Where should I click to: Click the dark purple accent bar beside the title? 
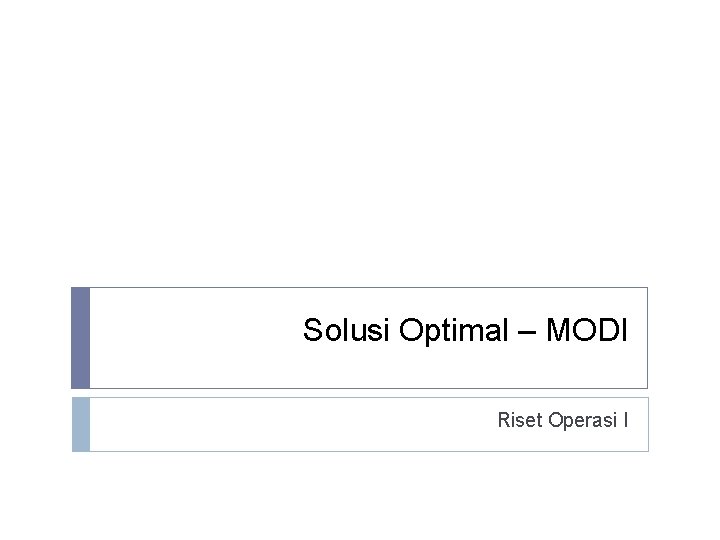point(80,338)
